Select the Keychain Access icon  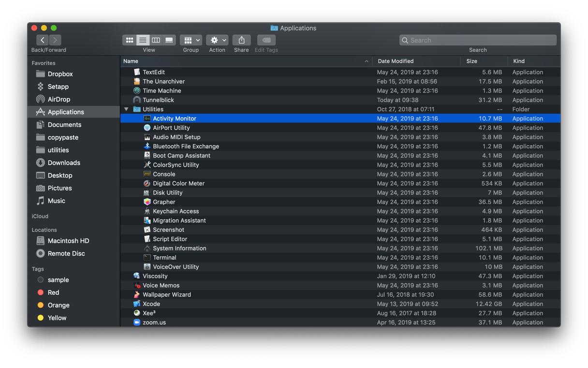point(147,211)
